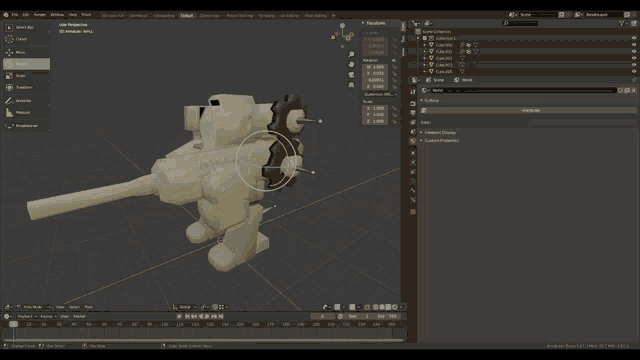Open the Output properties tab icon

coord(413,113)
